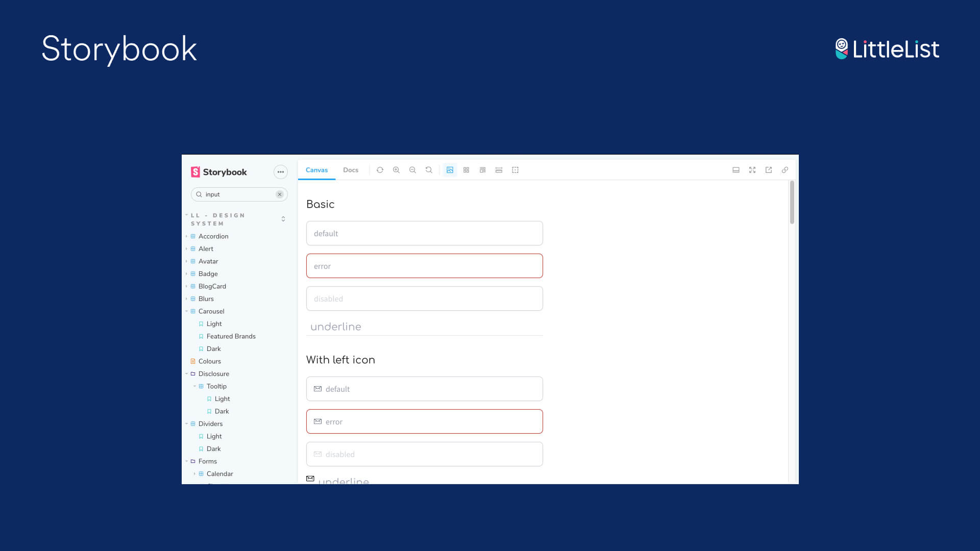Image resolution: width=980 pixels, height=551 pixels.
Task: Switch to the Docs tab
Action: pyautogui.click(x=351, y=170)
